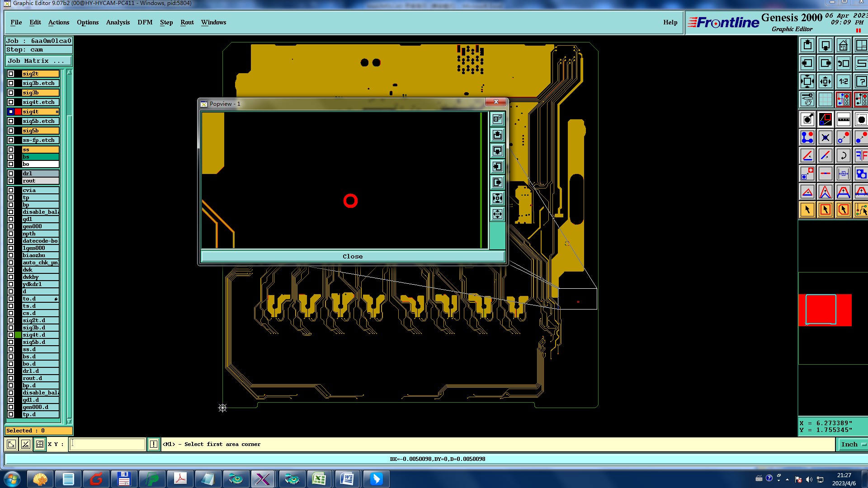
Task: Select the rotate arrow tool
Action: click(x=843, y=156)
